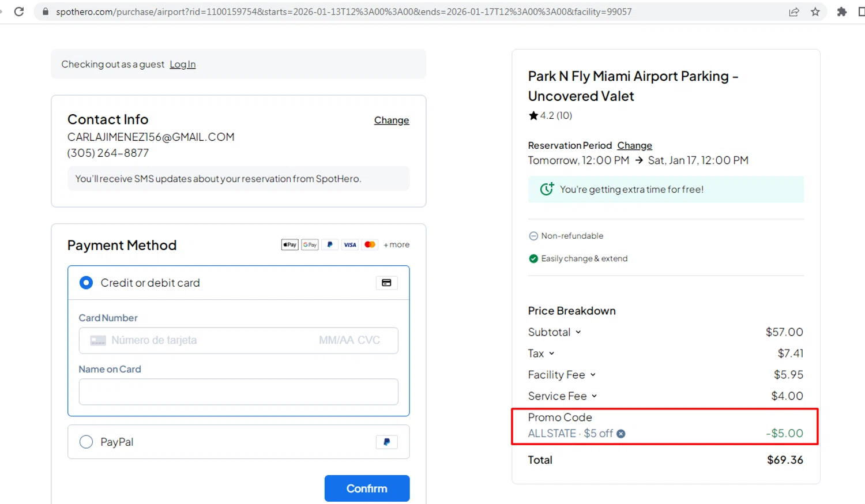Remove the ALLSTATE promo code with x icon
The image size is (865, 504).
621,434
